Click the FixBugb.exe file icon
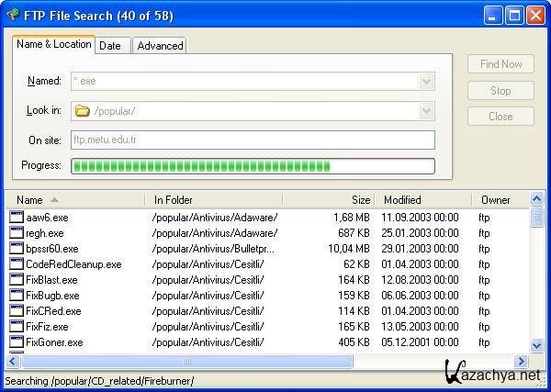Image resolution: width=551 pixels, height=392 pixels. coord(16,296)
